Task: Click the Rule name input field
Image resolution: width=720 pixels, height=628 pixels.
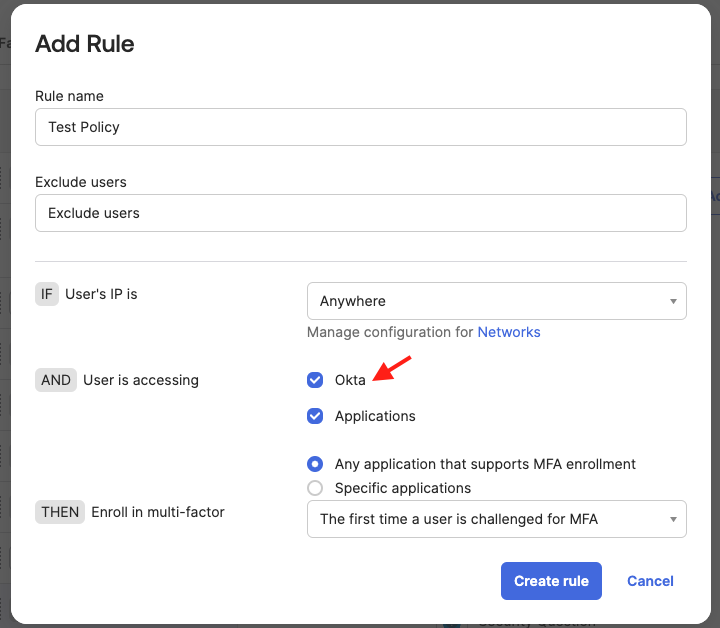Action: (360, 127)
